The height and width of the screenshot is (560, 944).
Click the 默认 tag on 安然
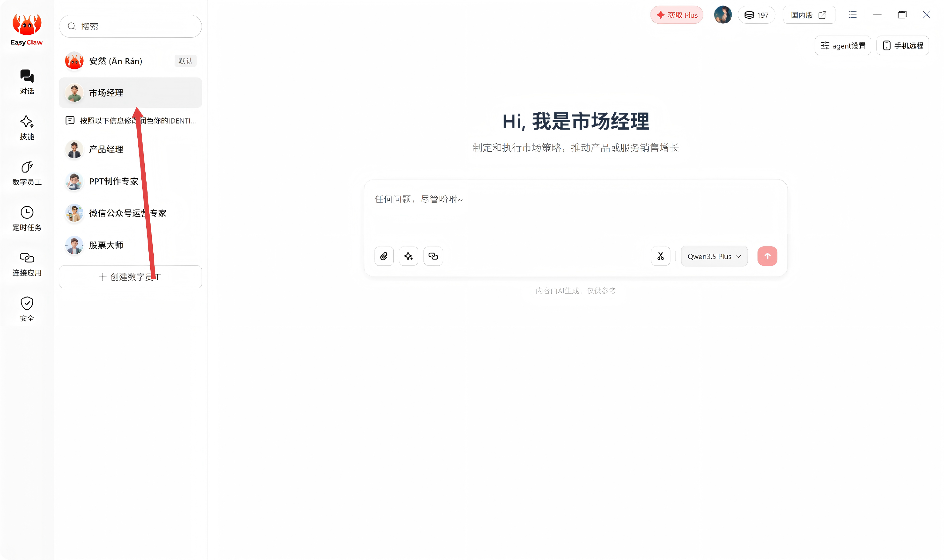click(x=185, y=61)
